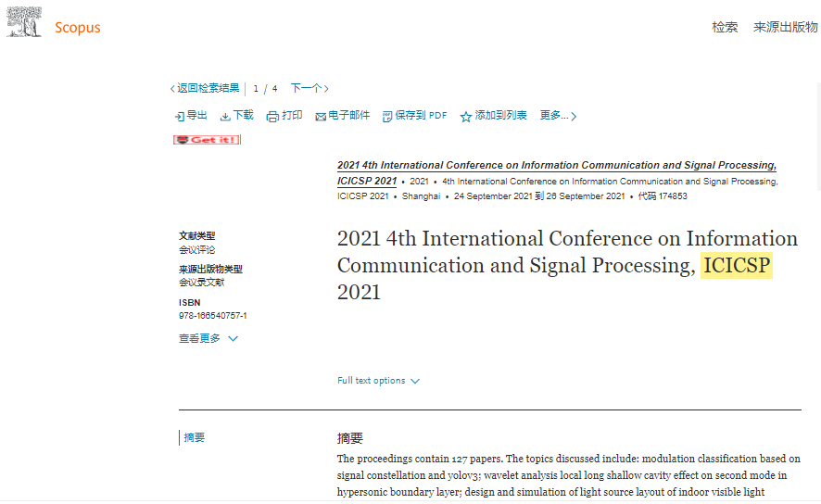Click the 代码 174853 text
This screenshot has height=504, width=821.
point(663,196)
